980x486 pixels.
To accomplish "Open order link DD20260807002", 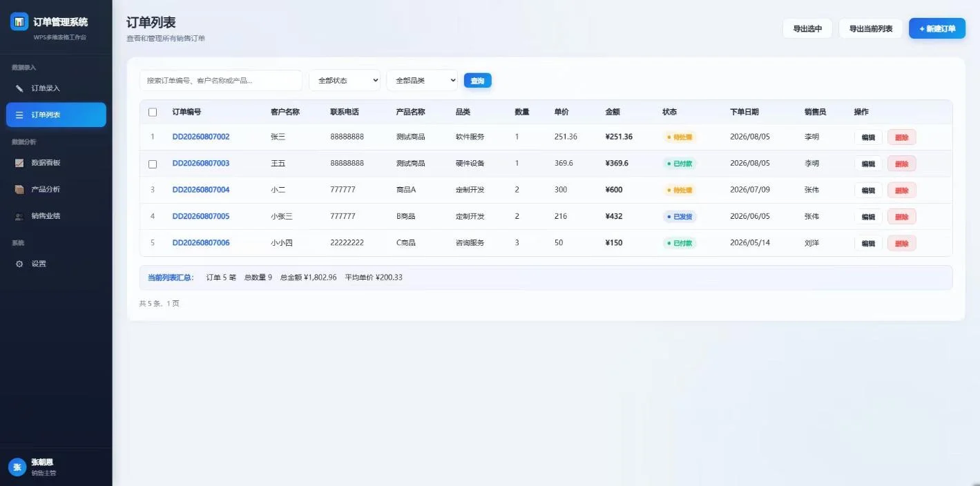I will (201, 137).
